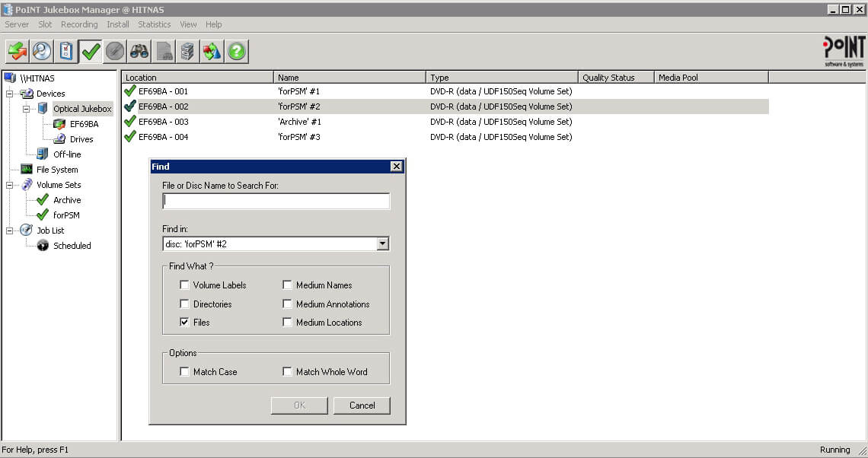Close the Find dialog with X
The image size is (868, 458).
[x=397, y=167]
